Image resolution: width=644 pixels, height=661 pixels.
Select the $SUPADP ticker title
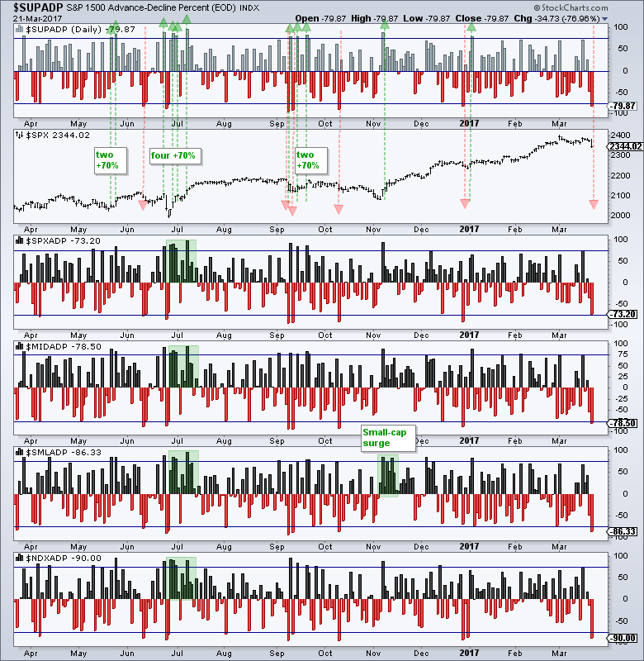38,7
